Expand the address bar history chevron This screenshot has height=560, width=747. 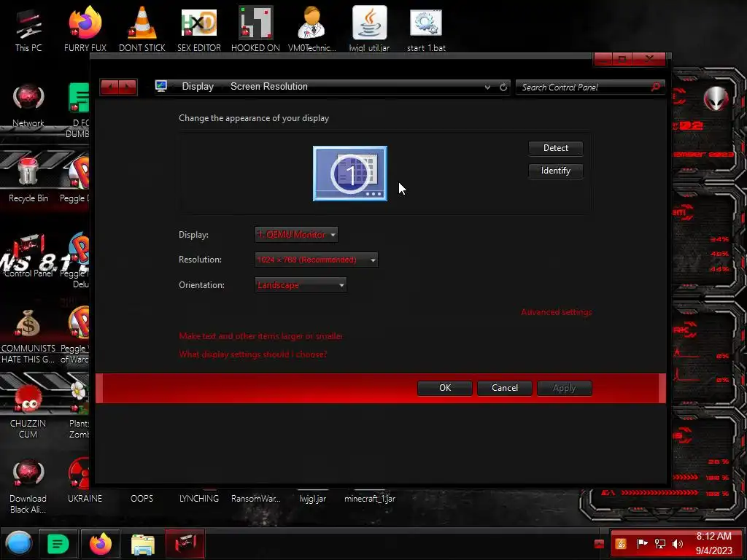pyautogui.click(x=487, y=87)
